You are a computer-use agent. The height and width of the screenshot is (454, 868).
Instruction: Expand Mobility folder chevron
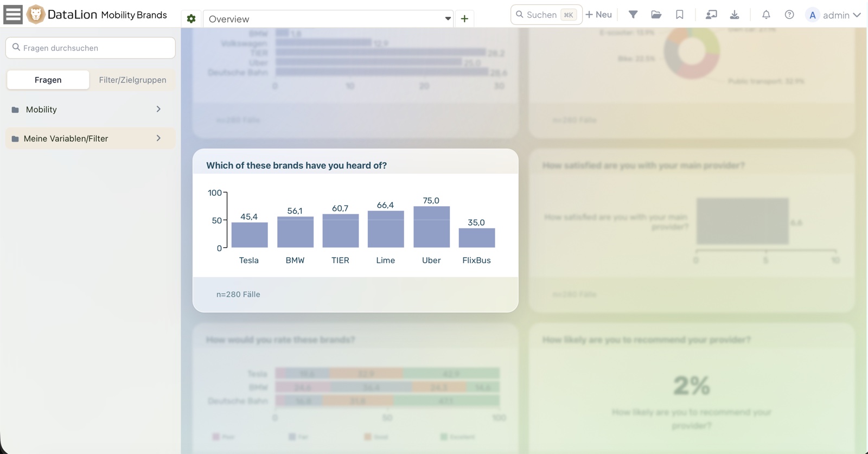pos(158,109)
